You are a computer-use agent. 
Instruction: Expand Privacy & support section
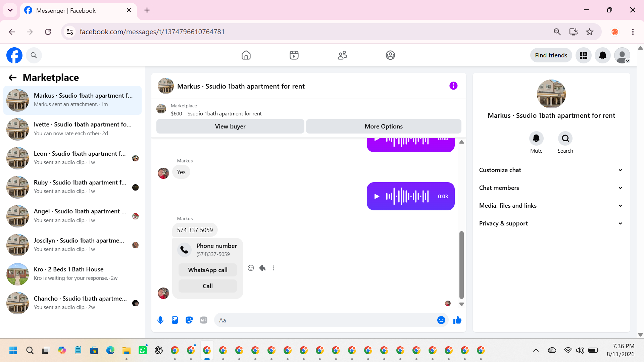[x=551, y=223]
